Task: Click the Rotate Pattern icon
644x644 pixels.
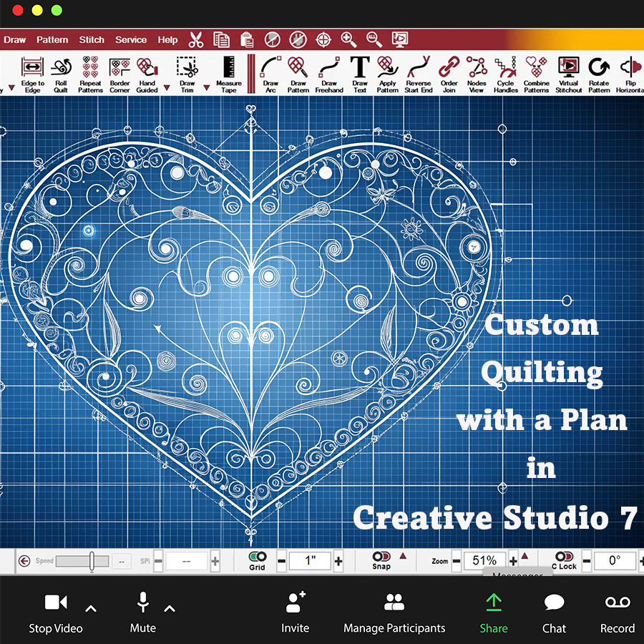Action: 599,74
